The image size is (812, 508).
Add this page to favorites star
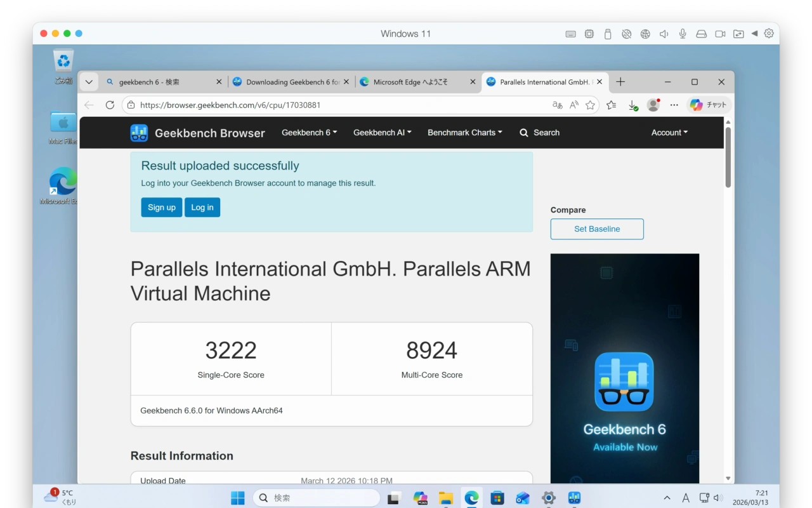[590, 105]
